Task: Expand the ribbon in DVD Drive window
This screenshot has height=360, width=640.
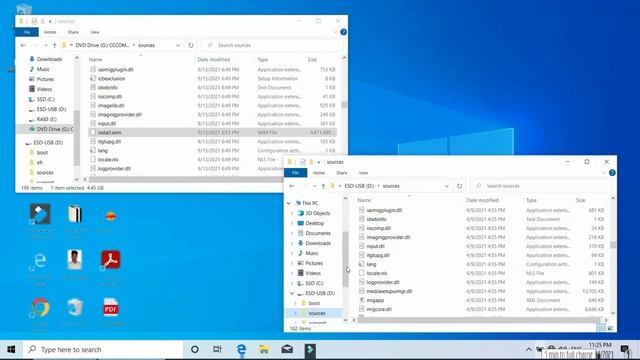Action: click(335, 32)
